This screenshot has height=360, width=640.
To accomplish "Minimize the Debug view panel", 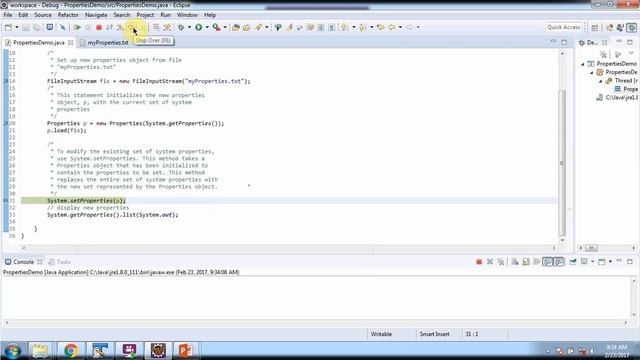I will [x=619, y=42].
